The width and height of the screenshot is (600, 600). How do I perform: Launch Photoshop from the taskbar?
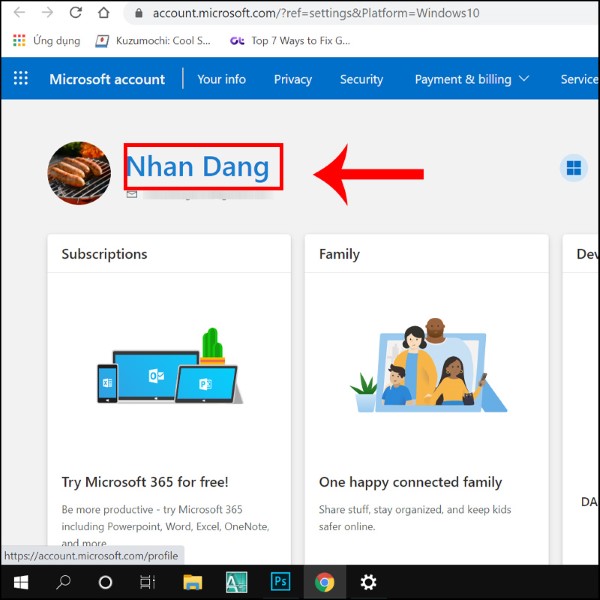pos(281,582)
